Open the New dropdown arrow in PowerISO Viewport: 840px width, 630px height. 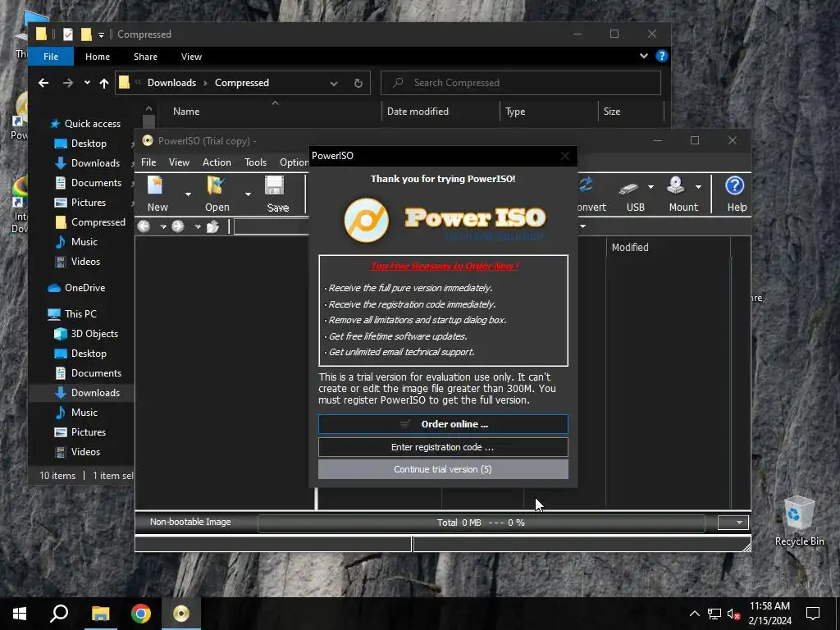(x=188, y=194)
